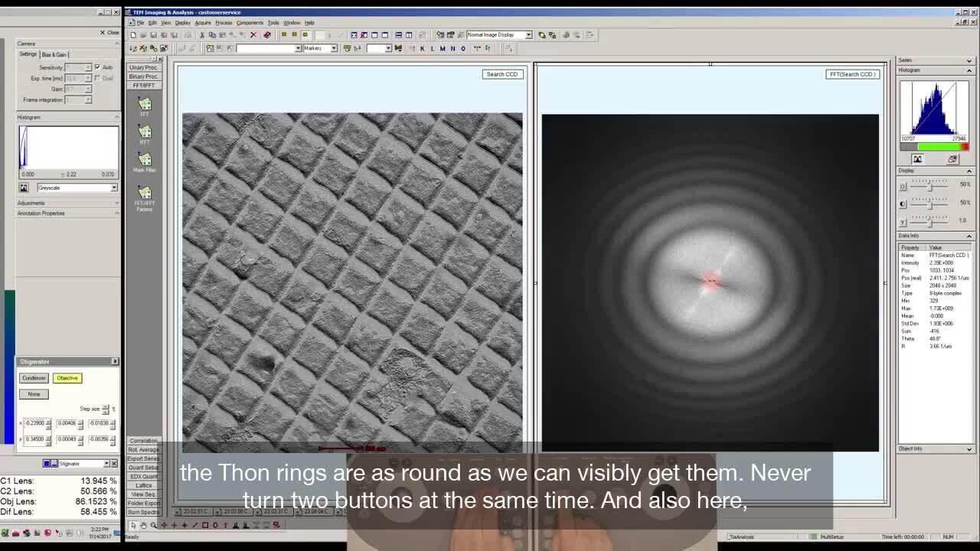Open FFT/IFFT Params icon
This screenshot has height=551, width=980.
tap(144, 193)
